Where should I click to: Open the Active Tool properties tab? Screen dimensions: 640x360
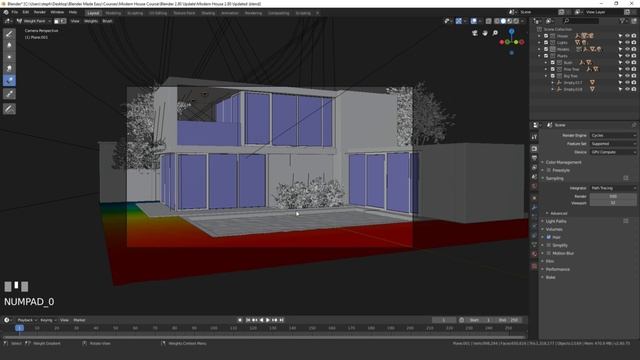534,137
